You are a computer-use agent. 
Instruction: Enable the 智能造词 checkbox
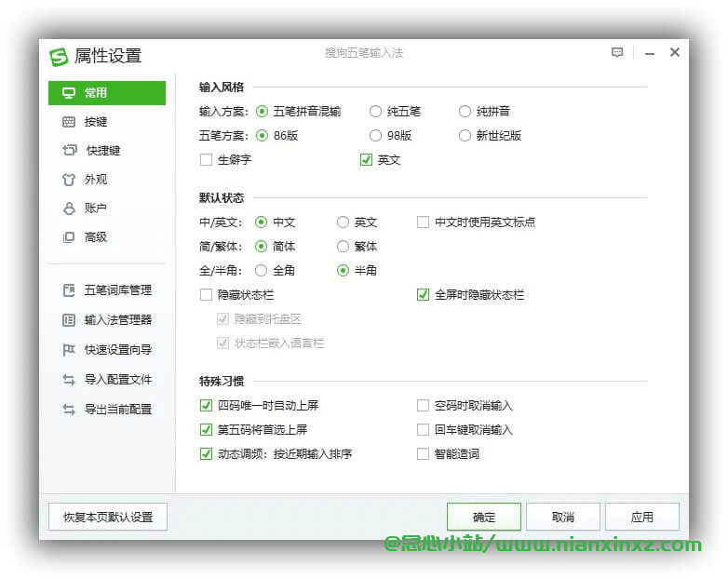tap(423, 453)
